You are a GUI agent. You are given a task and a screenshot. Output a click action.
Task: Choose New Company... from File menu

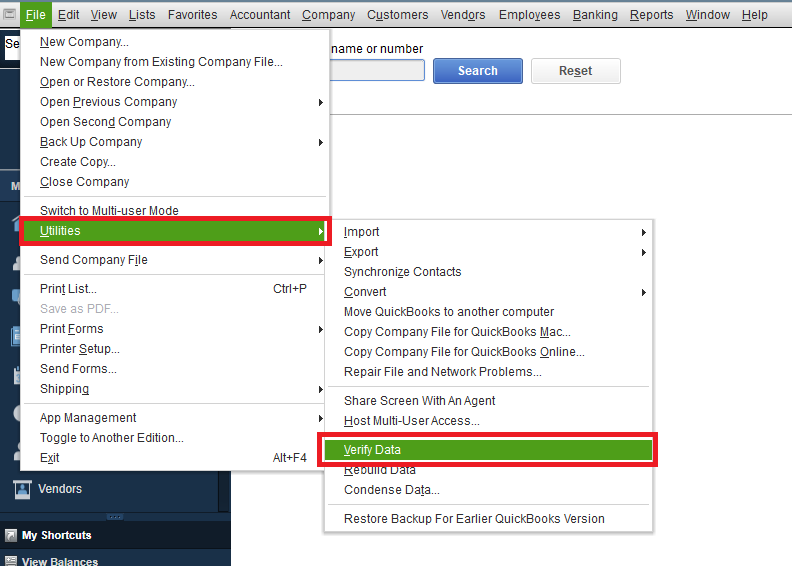tap(175, 42)
